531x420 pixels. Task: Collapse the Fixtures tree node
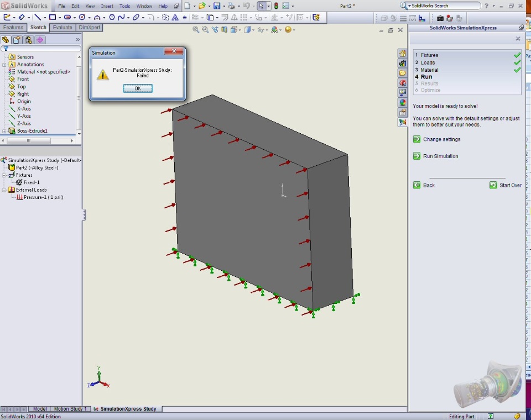tap(4, 175)
